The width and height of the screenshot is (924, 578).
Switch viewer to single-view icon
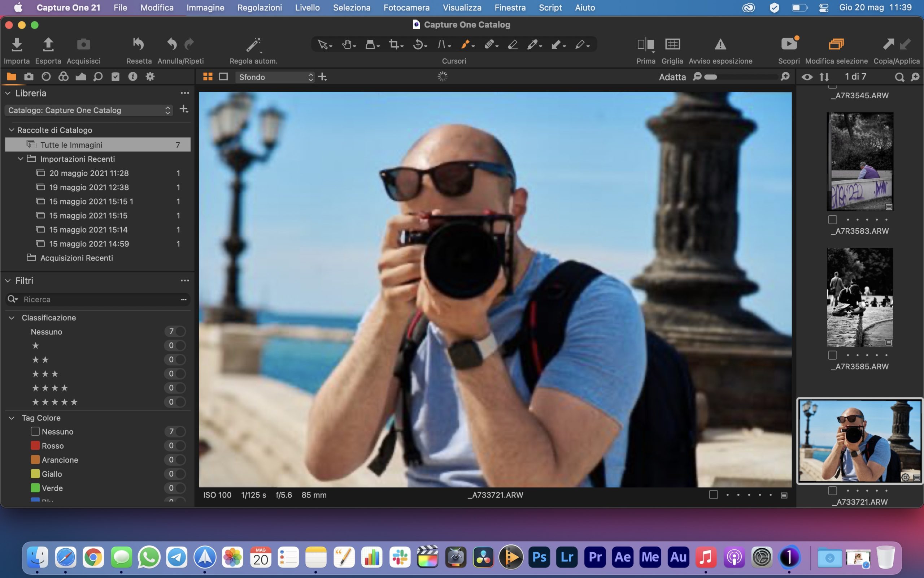(x=223, y=77)
